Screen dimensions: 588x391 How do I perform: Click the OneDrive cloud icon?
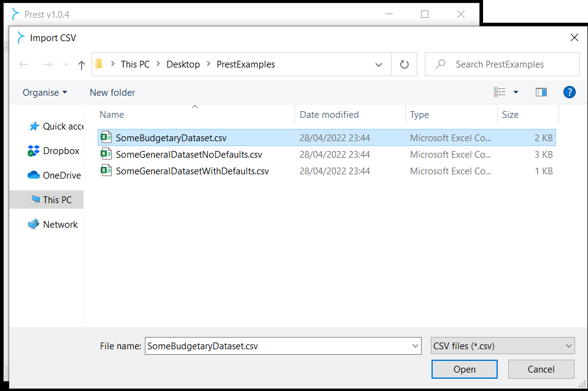(x=33, y=175)
